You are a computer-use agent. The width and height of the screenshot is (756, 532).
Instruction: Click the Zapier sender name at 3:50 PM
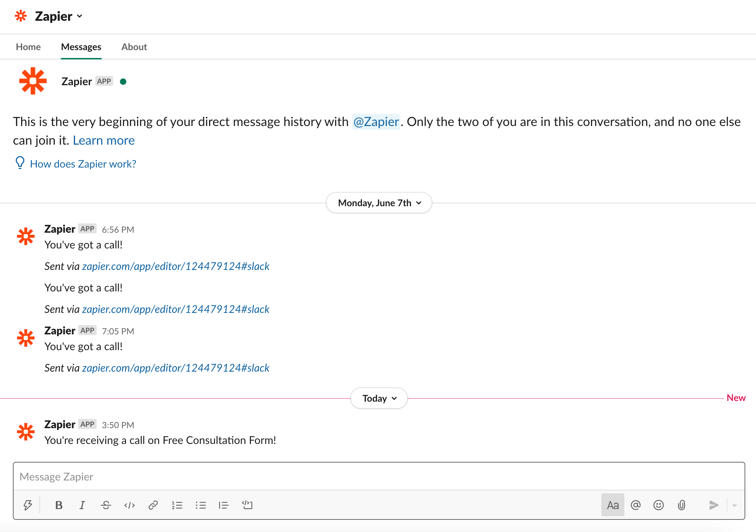(x=60, y=424)
